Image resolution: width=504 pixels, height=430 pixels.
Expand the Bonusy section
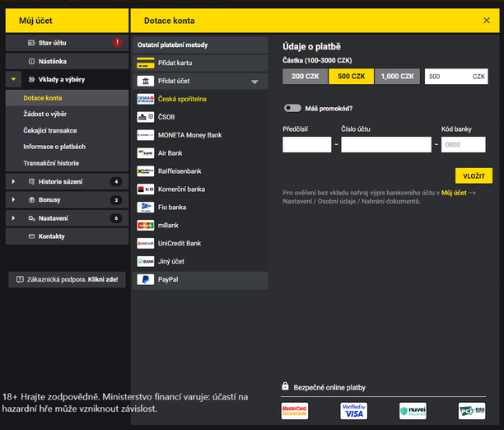click(x=13, y=199)
